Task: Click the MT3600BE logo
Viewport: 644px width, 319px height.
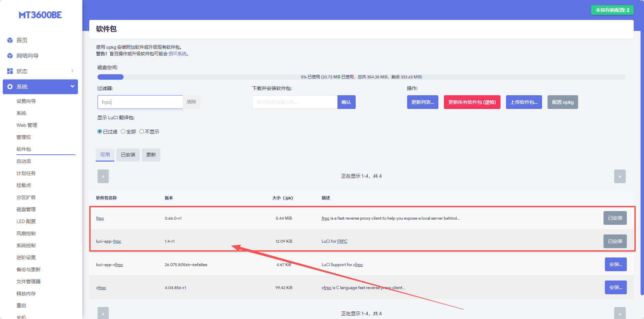Action: coord(40,15)
